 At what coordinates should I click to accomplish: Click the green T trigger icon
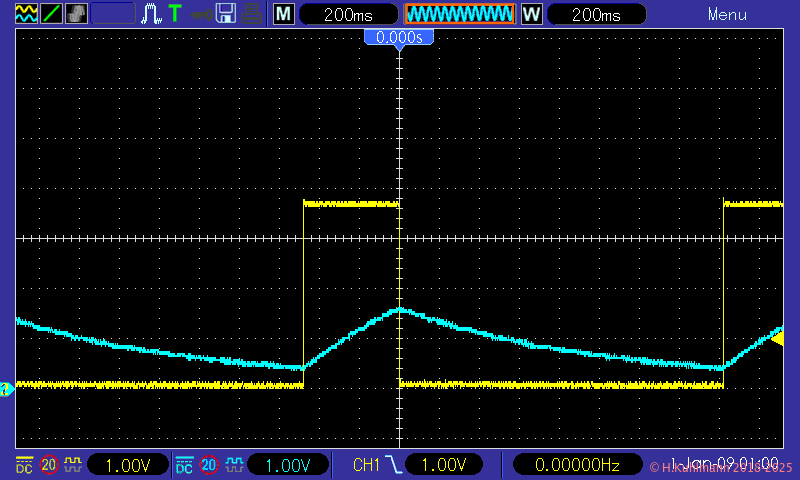pyautogui.click(x=175, y=14)
